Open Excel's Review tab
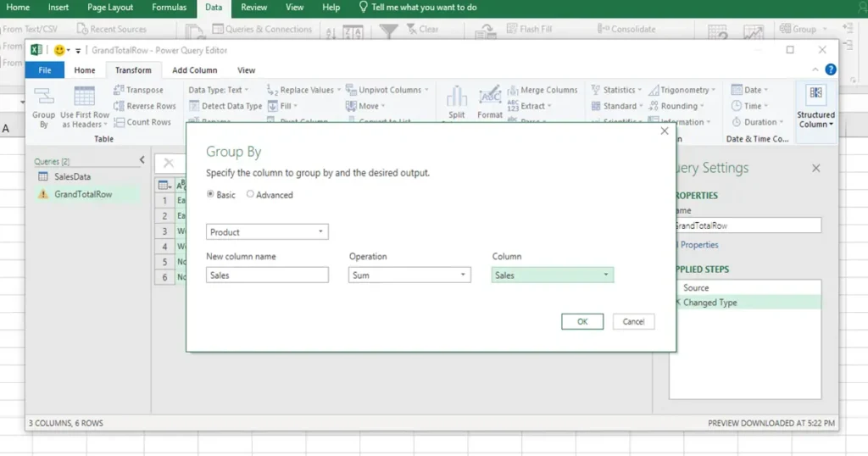Image resolution: width=868 pixels, height=456 pixels. [x=253, y=7]
